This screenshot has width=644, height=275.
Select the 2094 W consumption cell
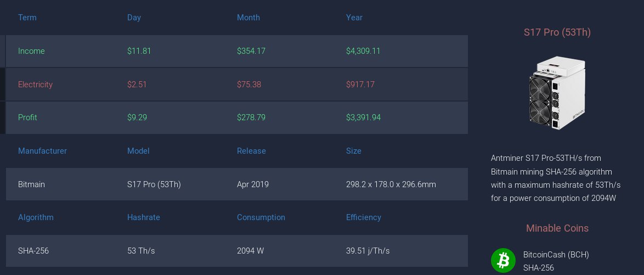[x=251, y=251]
